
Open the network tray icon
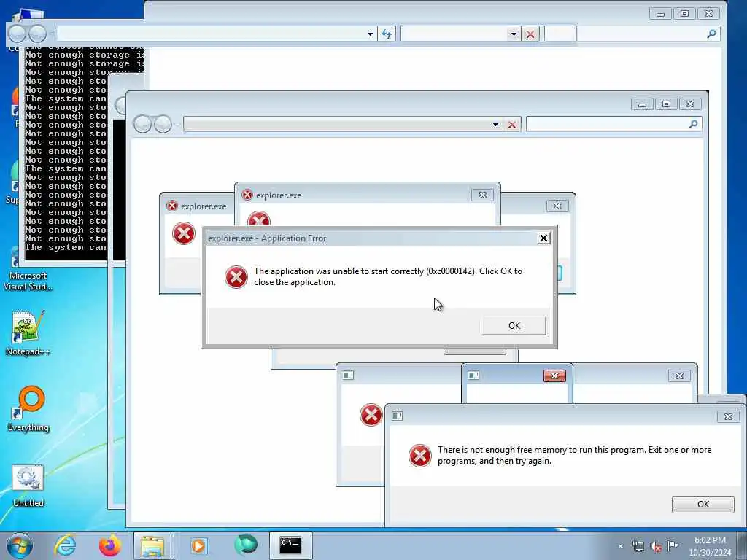[638, 546]
